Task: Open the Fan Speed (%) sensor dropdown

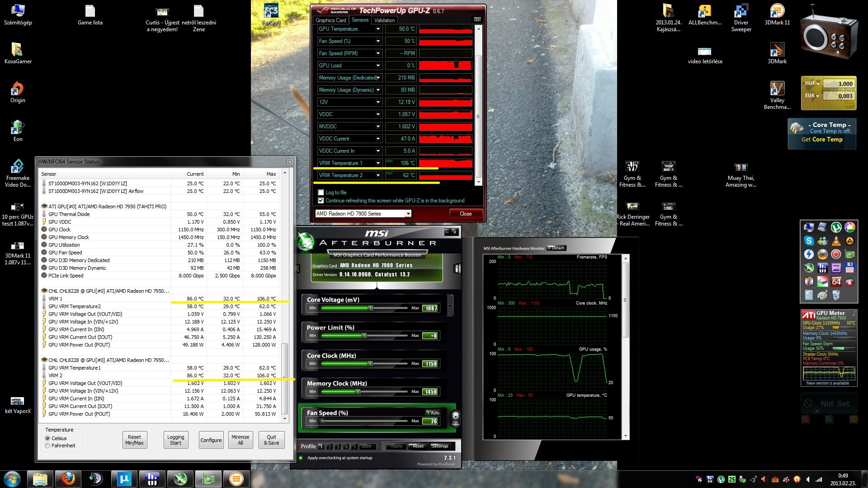Action: pos(378,41)
